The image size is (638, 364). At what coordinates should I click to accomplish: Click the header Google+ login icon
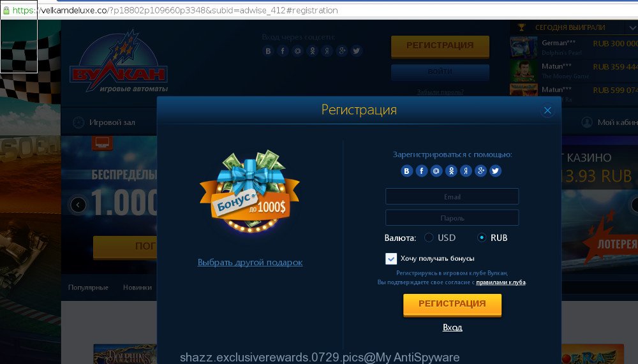[x=342, y=51]
